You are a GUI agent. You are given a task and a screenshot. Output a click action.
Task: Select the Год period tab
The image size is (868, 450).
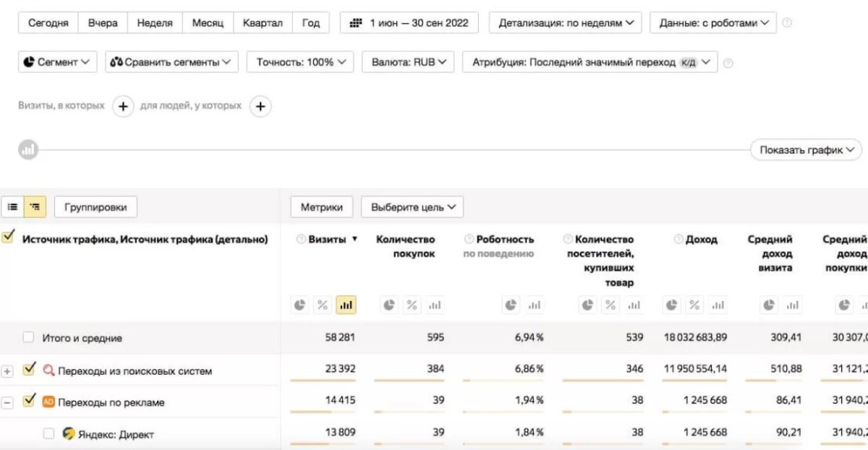point(311,22)
